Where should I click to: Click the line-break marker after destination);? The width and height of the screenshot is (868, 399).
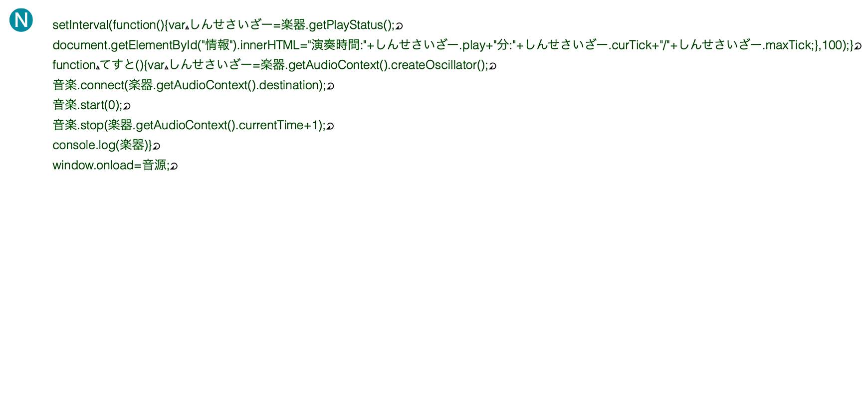point(330,86)
